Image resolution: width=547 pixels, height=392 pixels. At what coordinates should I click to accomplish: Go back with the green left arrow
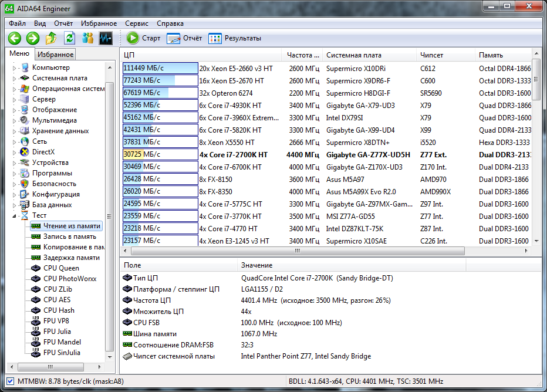click(x=15, y=38)
